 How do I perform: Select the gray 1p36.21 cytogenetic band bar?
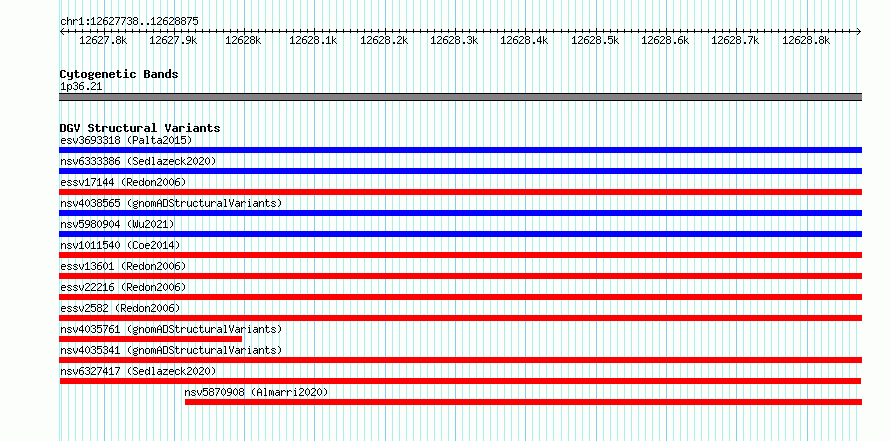pyautogui.click(x=460, y=97)
